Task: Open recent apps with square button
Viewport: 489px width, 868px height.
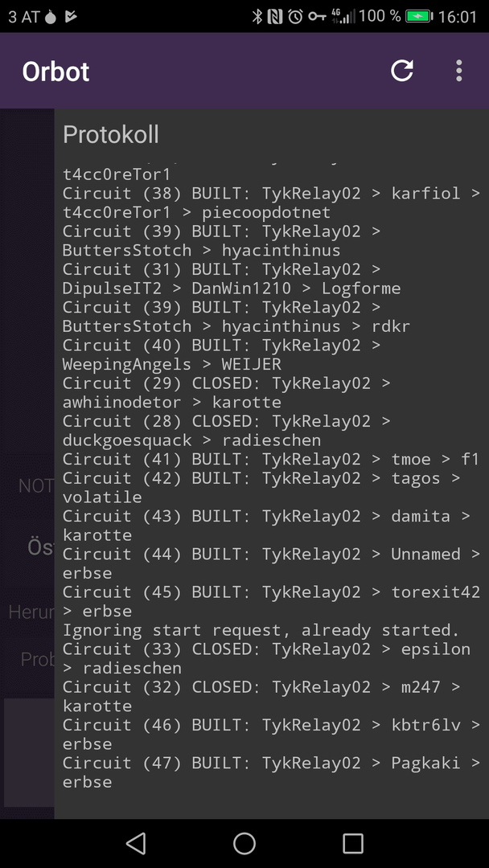Action: [353, 843]
